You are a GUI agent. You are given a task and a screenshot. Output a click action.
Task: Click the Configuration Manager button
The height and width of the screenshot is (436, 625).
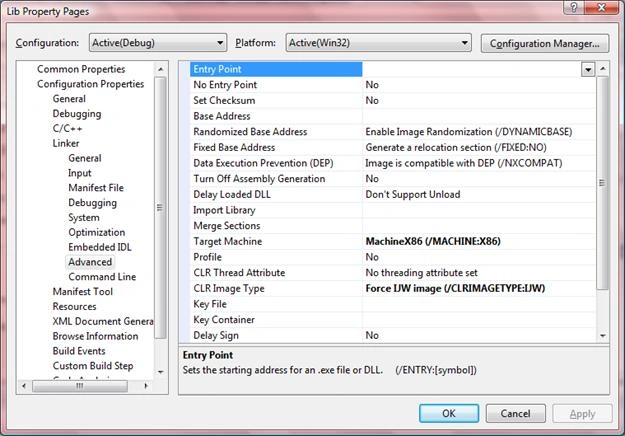544,43
